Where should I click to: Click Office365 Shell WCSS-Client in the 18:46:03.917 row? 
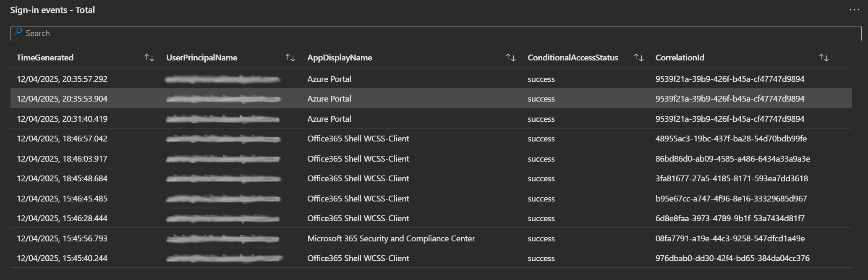click(x=358, y=159)
